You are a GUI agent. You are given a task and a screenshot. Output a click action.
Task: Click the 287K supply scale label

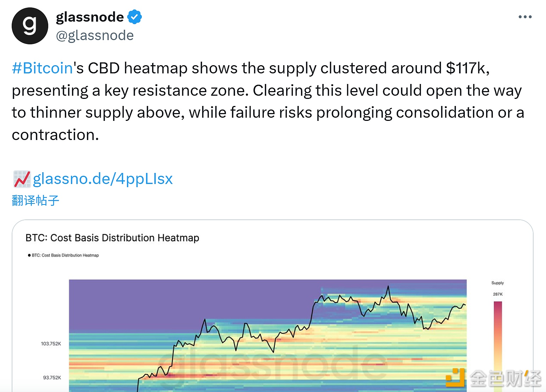pos(498,294)
